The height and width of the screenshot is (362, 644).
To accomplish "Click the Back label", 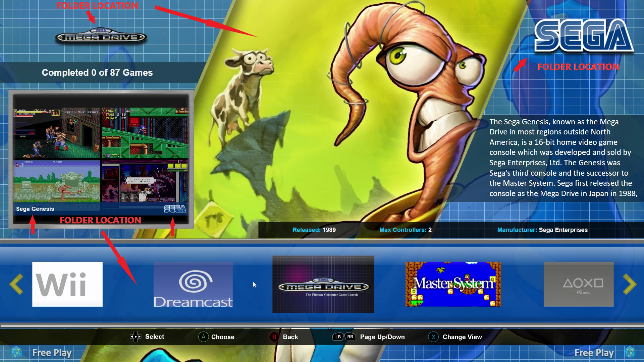I will [290, 337].
